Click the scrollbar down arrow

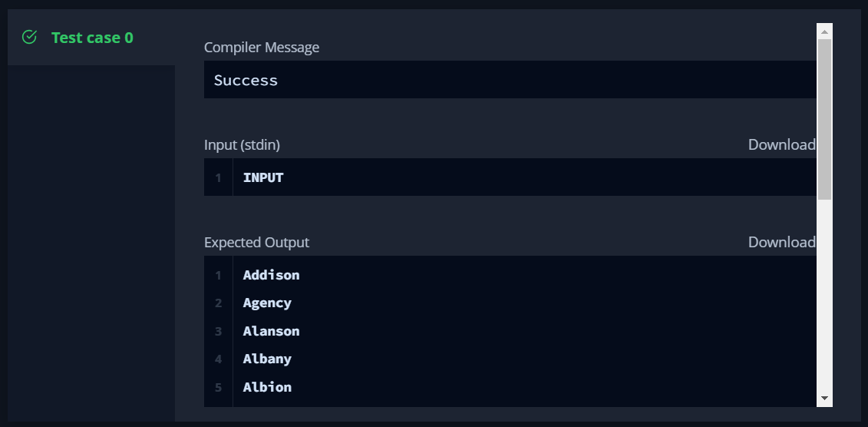coord(824,399)
